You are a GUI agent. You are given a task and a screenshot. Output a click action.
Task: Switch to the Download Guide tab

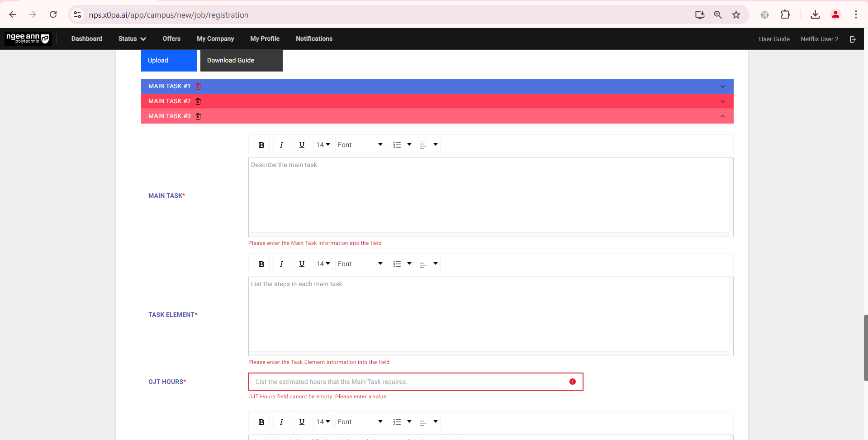tap(231, 60)
